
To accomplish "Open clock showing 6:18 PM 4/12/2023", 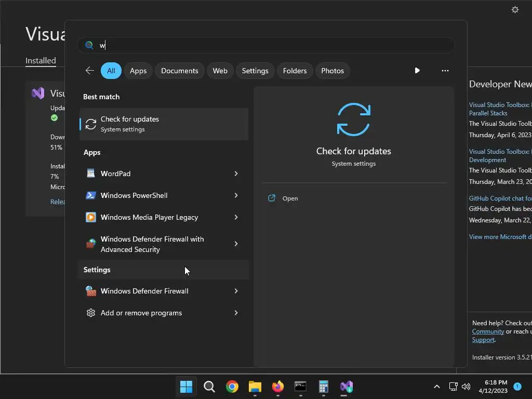I will pos(493,387).
